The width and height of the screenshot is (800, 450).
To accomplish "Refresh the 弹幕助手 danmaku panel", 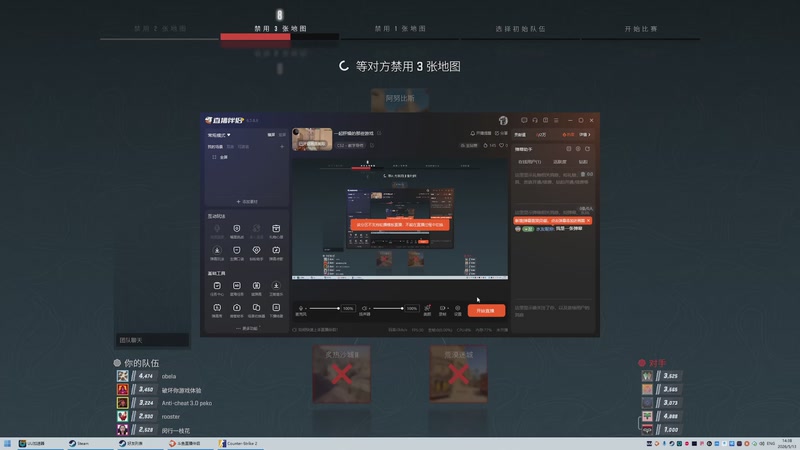I will click(x=587, y=149).
